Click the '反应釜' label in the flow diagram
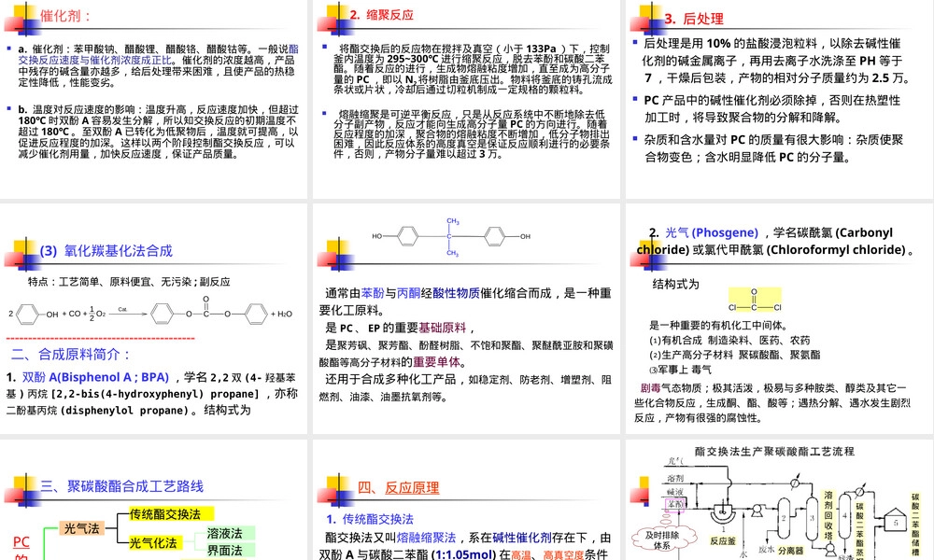This screenshot has height=560, width=934. tap(723, 541)
